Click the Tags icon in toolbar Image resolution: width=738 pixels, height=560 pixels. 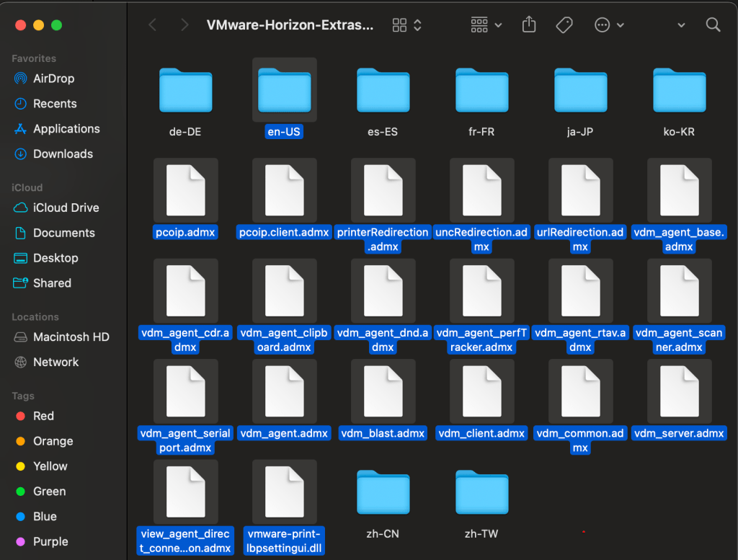coord(564,25)
